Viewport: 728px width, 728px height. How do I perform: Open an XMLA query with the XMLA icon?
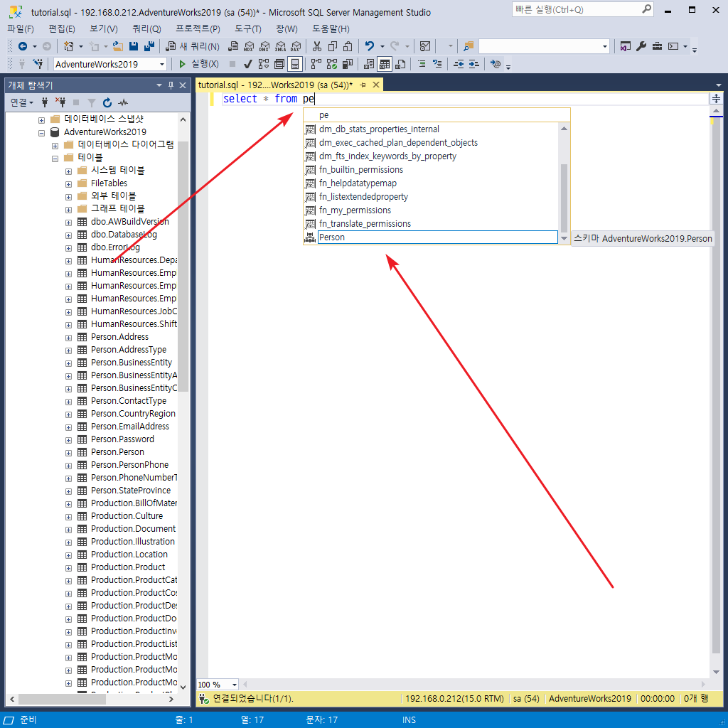(280, 46)
